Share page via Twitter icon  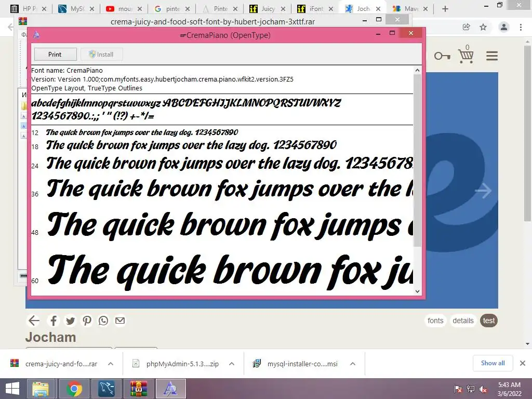[x=70, y=321]
